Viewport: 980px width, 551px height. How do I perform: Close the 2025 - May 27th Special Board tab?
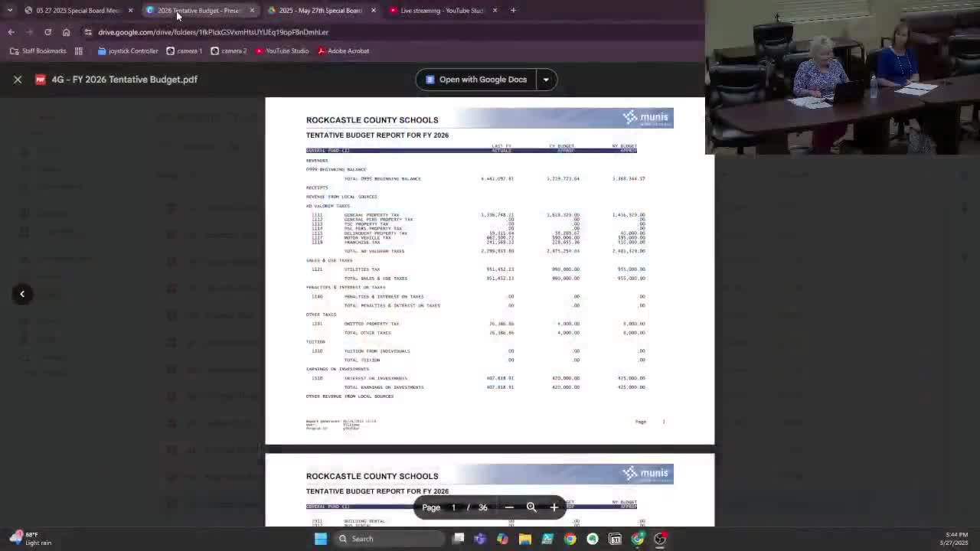373,11
